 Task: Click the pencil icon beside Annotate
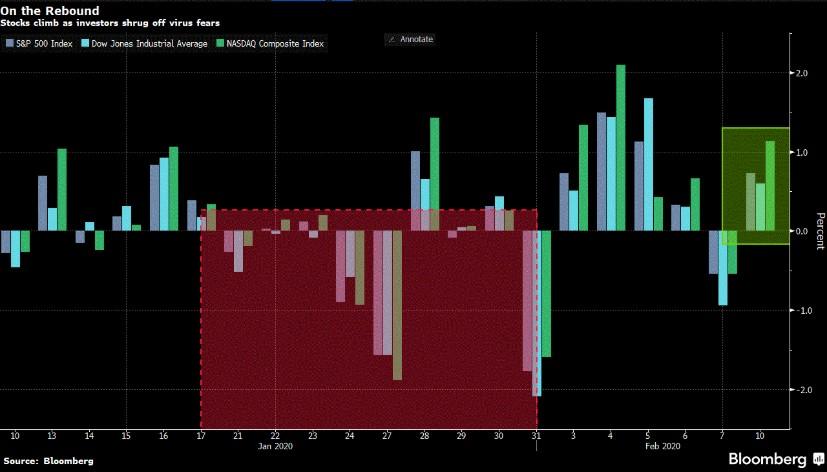(x=390, y=39)
